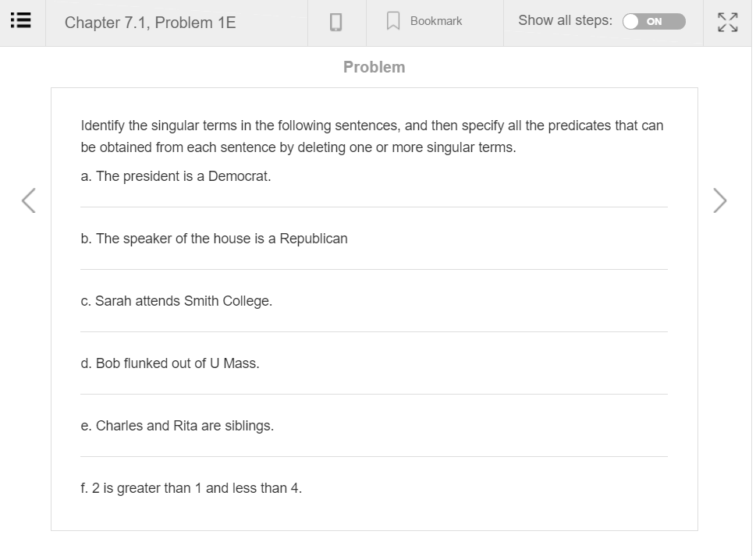Advance to next problem with right chevron
The image size is (756, 556).
pyautogui.click(x=719, y=200)
